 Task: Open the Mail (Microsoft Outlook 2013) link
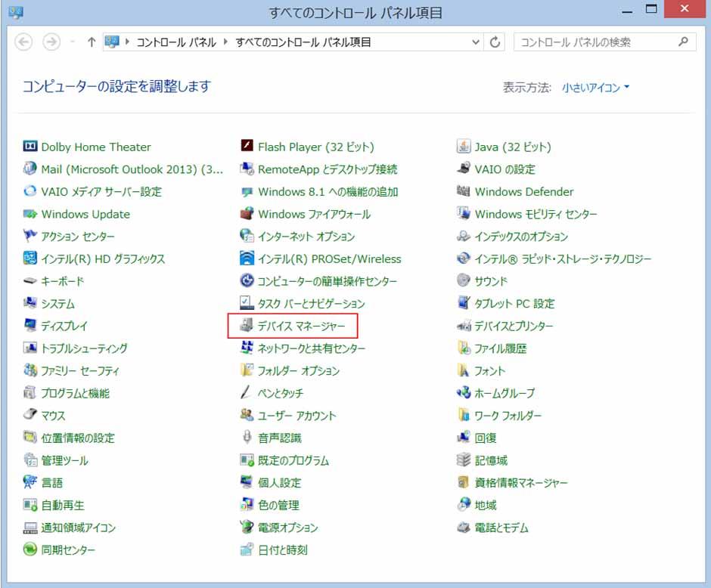coord(132,169)
